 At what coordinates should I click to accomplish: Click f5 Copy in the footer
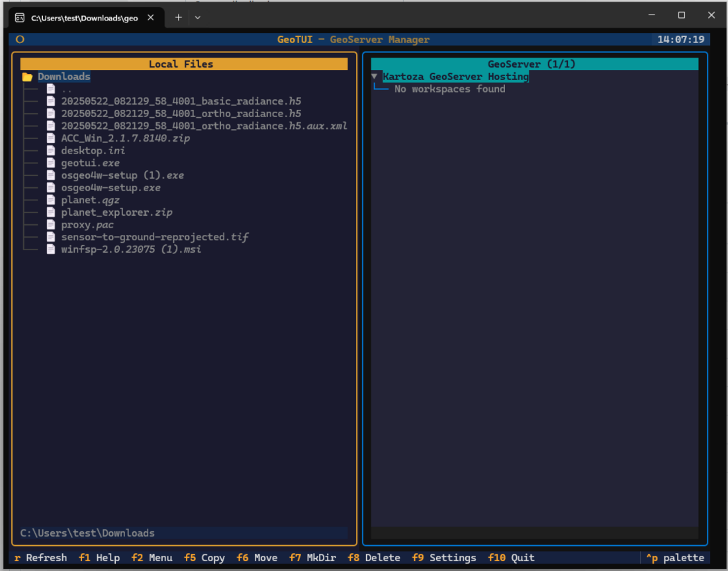click(205, 558)
